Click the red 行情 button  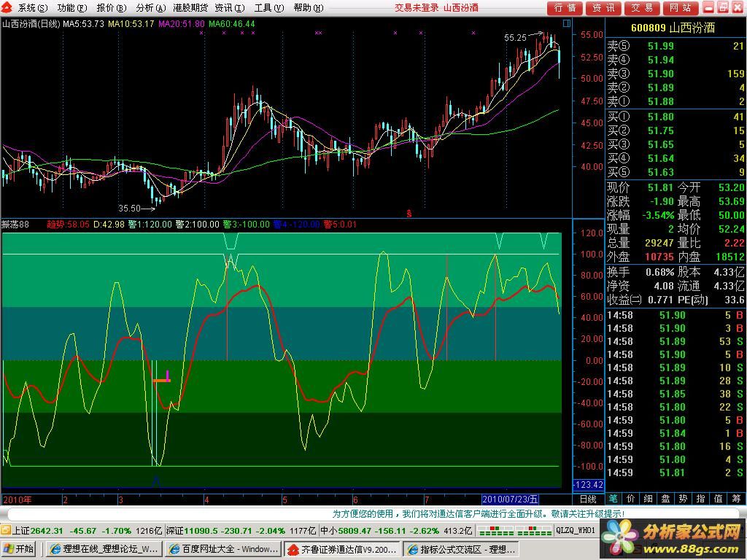pyautogui.click(x=565, y=7)
